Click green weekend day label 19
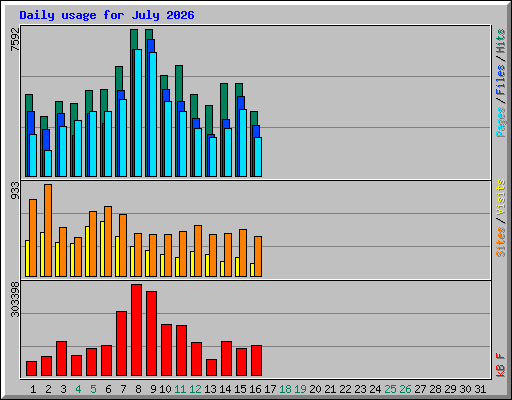Screen dimensions: 512x400 point(300,389)
